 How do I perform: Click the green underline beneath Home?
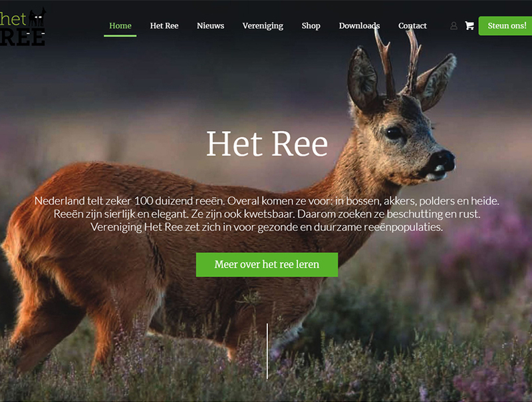(120, 36)
